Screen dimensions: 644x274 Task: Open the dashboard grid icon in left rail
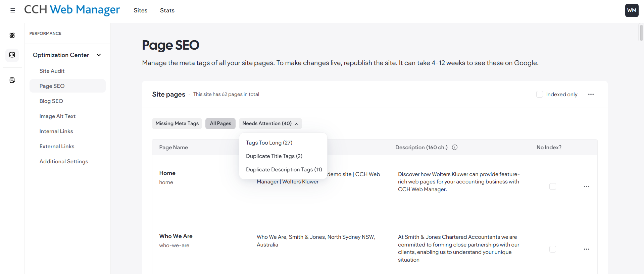click(12, 35)
